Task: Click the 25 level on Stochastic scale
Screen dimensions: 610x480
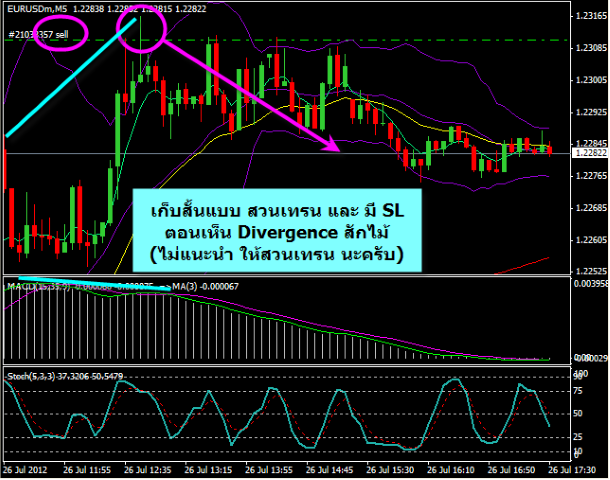Action: click(578, 437)
